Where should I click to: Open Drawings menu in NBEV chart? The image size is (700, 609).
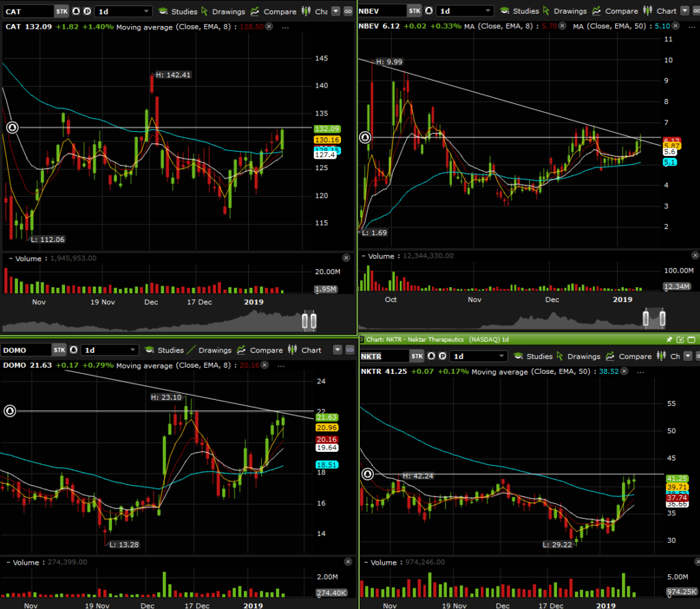[x=565, y=11]
